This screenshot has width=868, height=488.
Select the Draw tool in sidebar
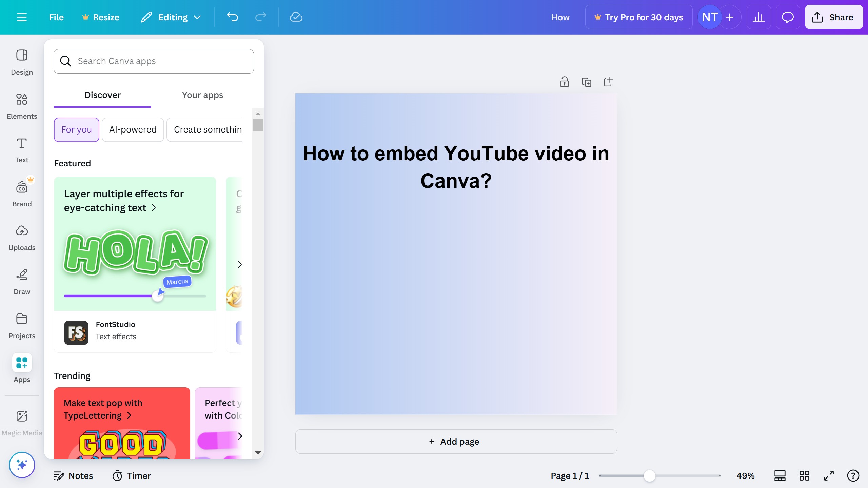pos(22,282)
